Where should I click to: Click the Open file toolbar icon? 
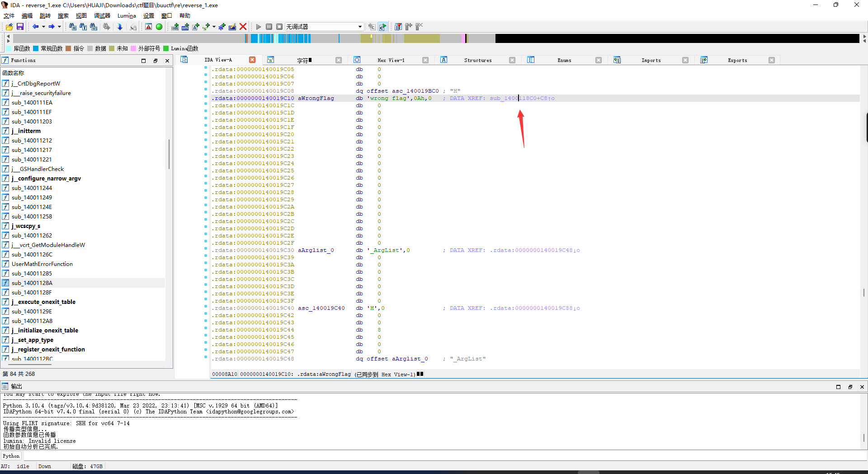[9, 27]
